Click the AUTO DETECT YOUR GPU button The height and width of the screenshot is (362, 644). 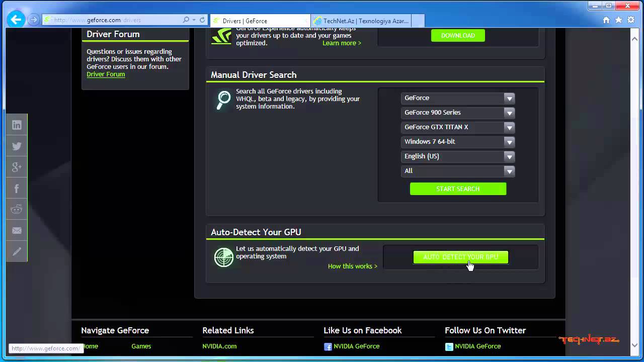tap(460, 257)
